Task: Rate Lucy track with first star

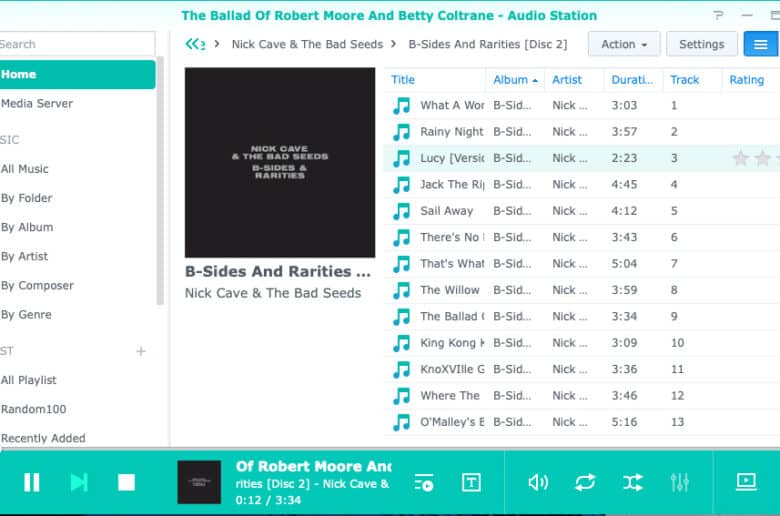Action: pos(741,158)
